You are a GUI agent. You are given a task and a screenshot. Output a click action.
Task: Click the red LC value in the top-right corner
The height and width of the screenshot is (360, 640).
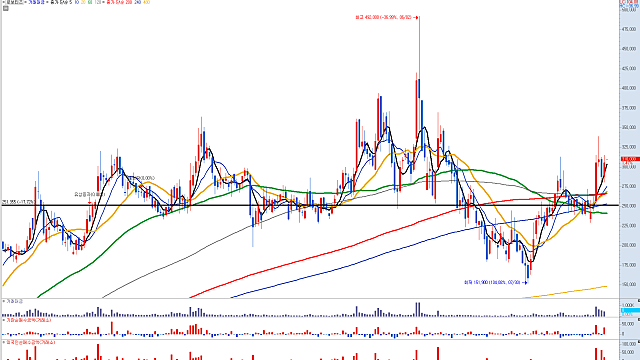(629, 2)
